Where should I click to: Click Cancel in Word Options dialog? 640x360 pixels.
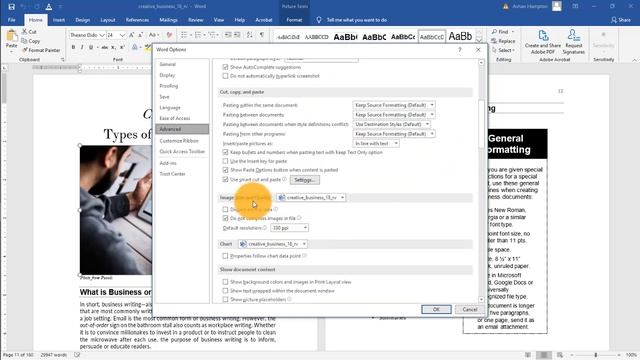[470, 309]
